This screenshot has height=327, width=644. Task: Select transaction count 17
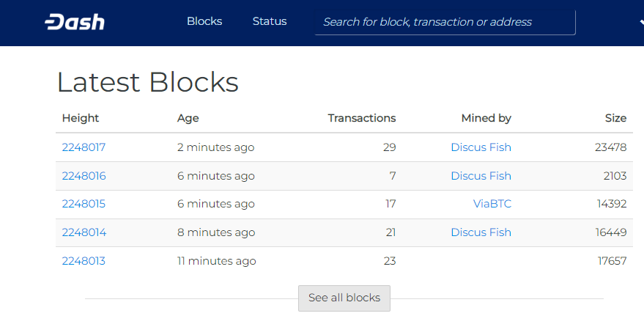[x=391, y=204]
